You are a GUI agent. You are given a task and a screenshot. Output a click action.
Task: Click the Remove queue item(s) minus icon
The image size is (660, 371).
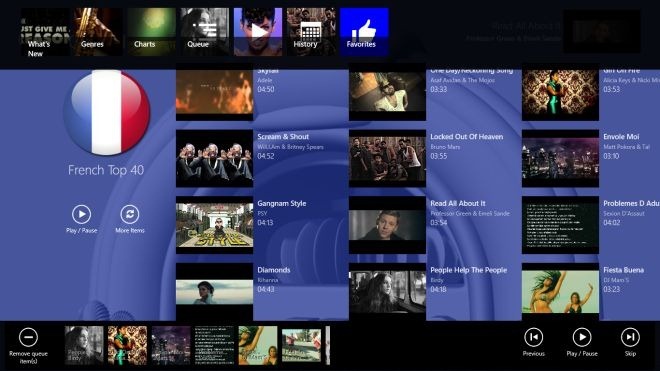point(28,337)
